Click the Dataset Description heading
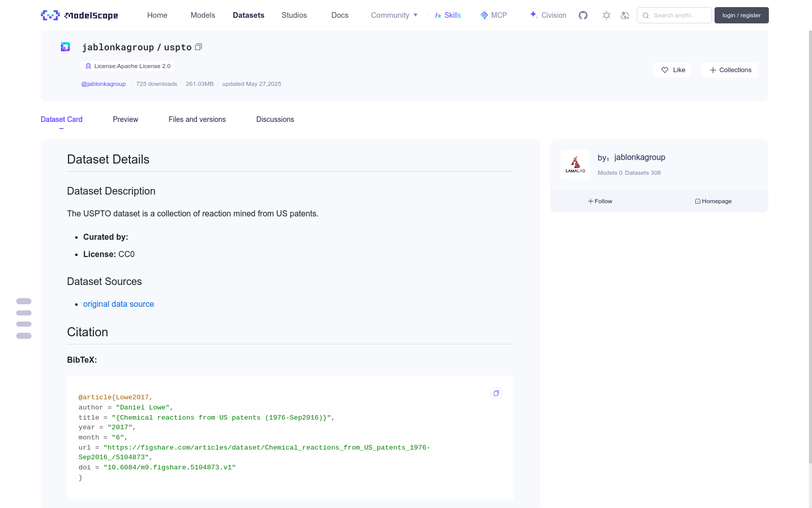The width and height of the screenshot is (812, 508). 111,191
